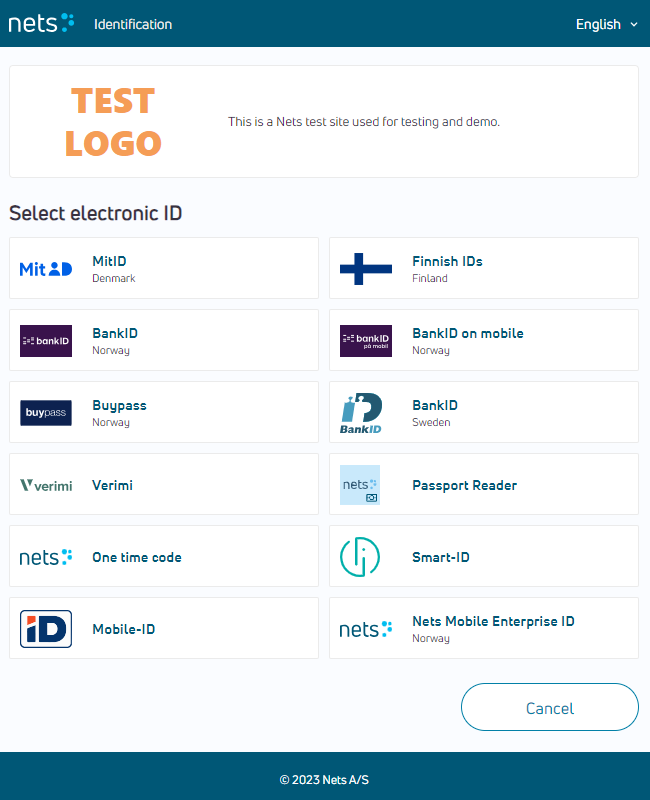
Task: Click the Swedish BankID logo
Action: point(361,413)
